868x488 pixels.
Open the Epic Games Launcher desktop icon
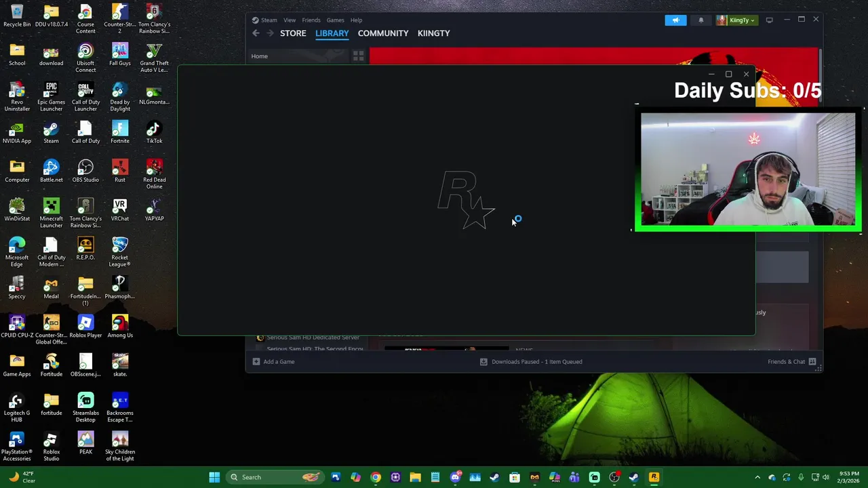click(x=51, y=96)
